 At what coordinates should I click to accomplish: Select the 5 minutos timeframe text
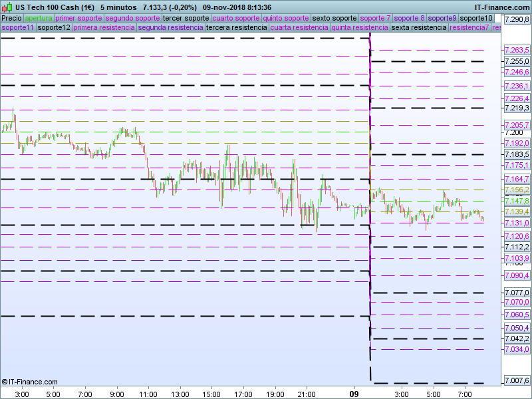point(118,7)
